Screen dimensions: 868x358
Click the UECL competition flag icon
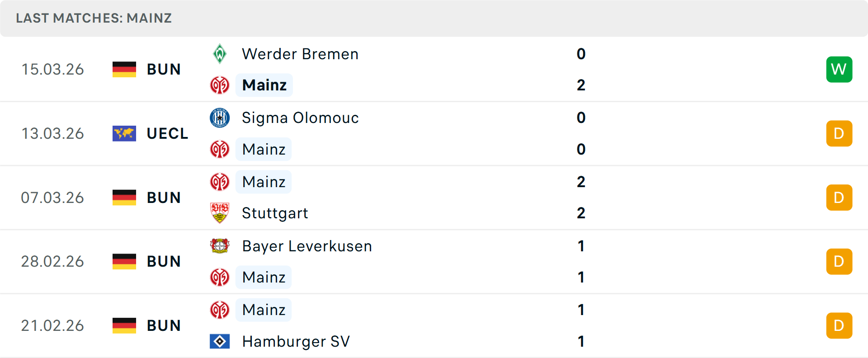[x=124, y=133]
